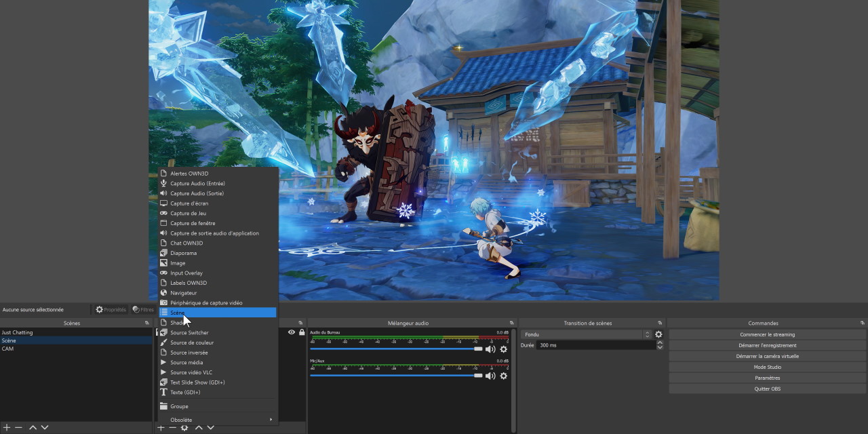The image size is (868, 434).
Task: Click Commencer le streaming button
Action: click(768, 334)
